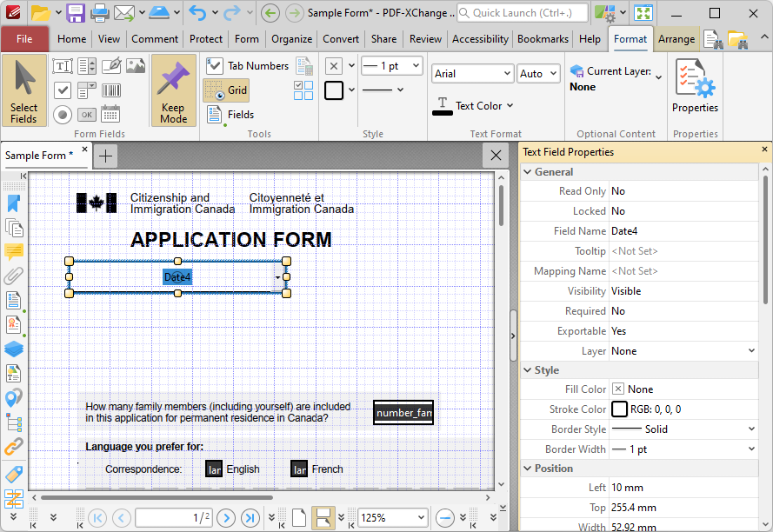Image resolution: width=773 pixels, height=532 pixels.
Task: Go to next page arrow
Action: [226, 518]
